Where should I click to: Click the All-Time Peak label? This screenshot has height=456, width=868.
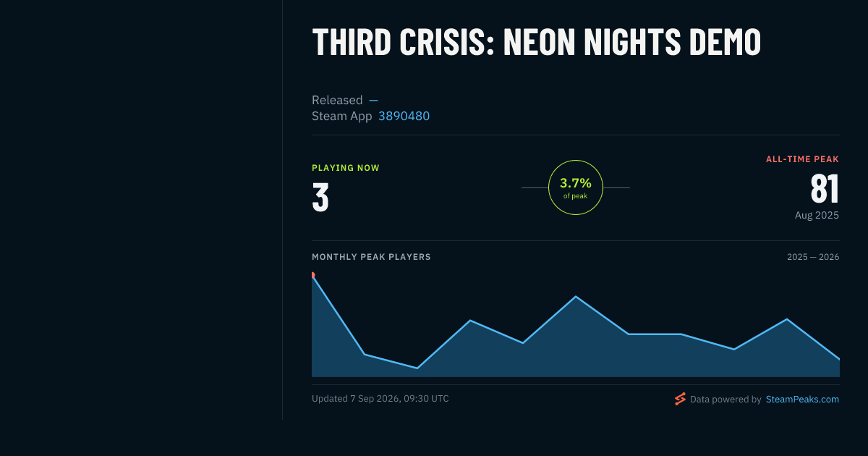803,159
